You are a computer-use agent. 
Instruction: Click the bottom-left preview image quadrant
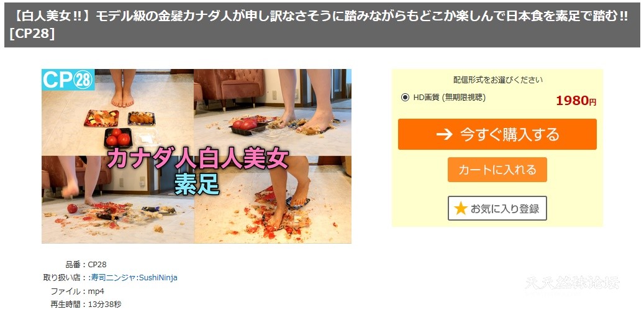click(x=118, y=200)
